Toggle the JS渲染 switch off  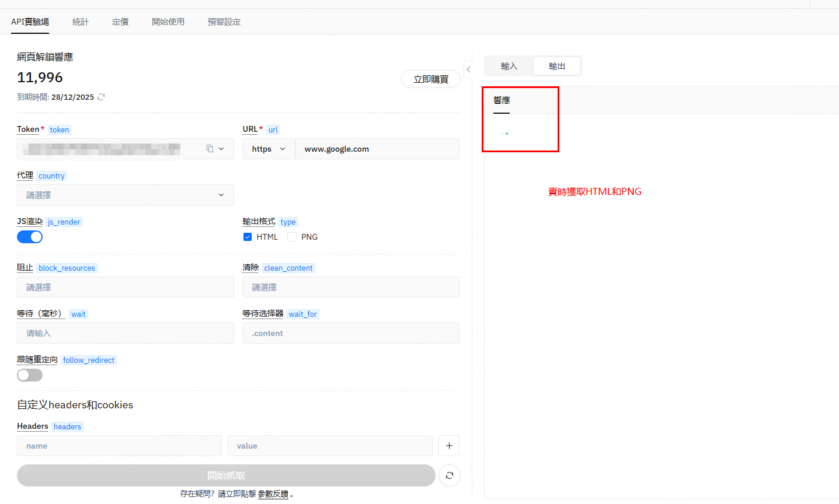[30, 237]
